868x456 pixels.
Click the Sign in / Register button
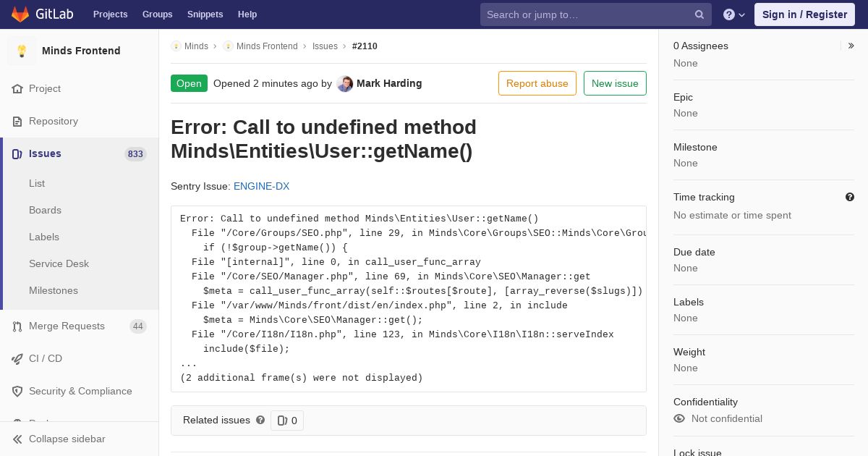[x=804, y=14]
